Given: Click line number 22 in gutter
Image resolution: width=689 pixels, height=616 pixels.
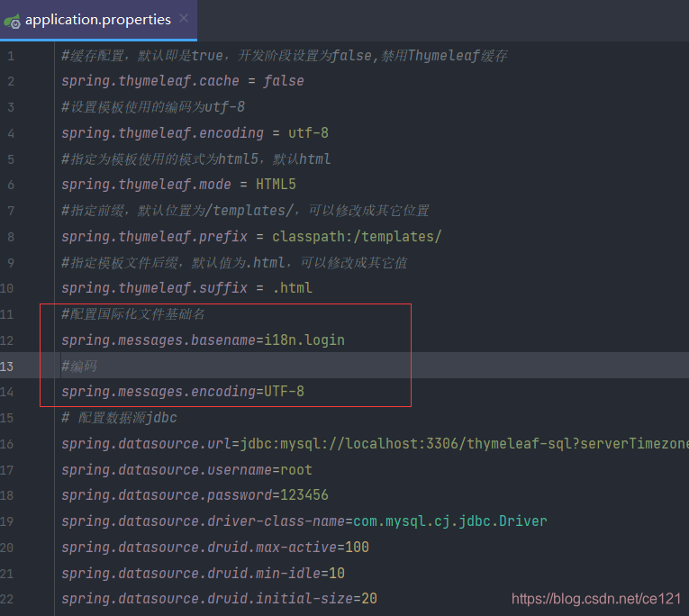Looking at the screenshot, I should 7,599.
